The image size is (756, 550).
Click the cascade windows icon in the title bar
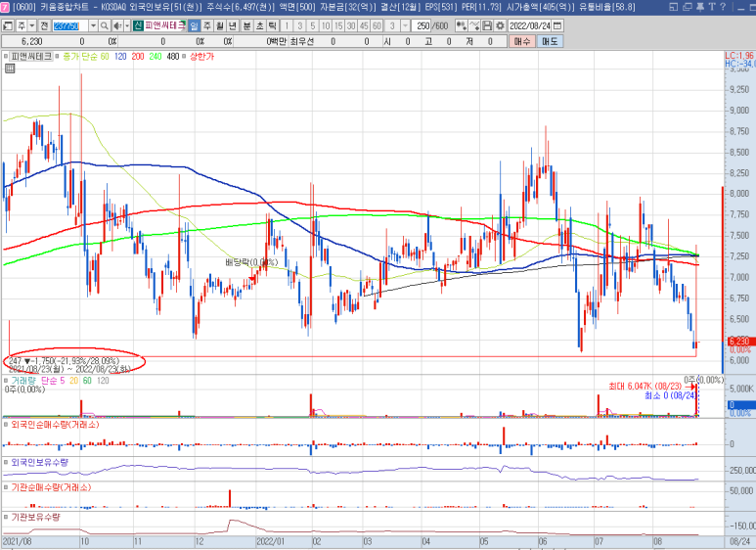point(688,7)
